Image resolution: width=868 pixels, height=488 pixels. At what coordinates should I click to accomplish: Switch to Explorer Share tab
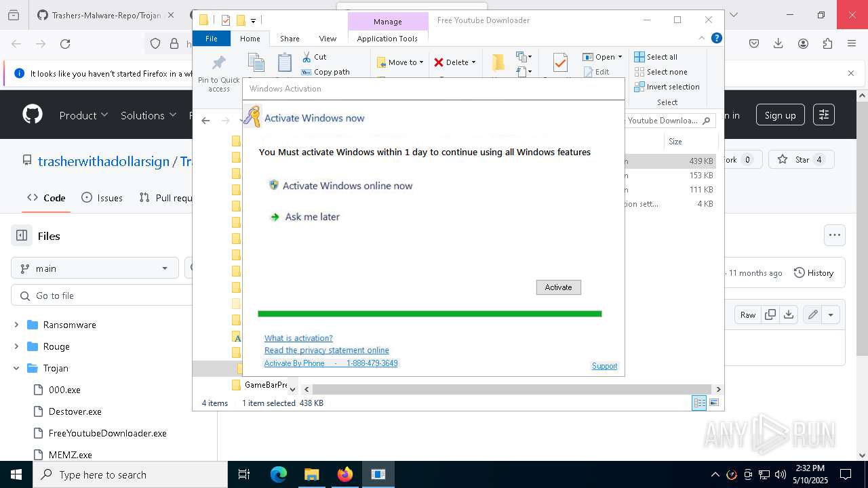coord(290,39)
